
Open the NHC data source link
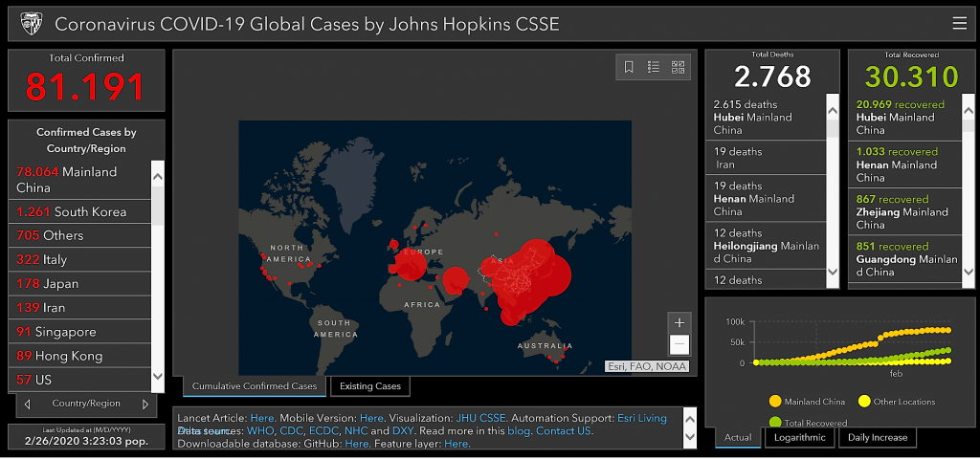pos(356,431)
